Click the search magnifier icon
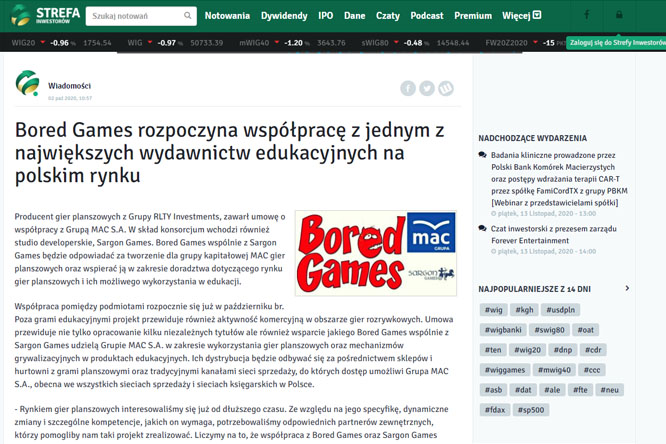 point(187,16)
